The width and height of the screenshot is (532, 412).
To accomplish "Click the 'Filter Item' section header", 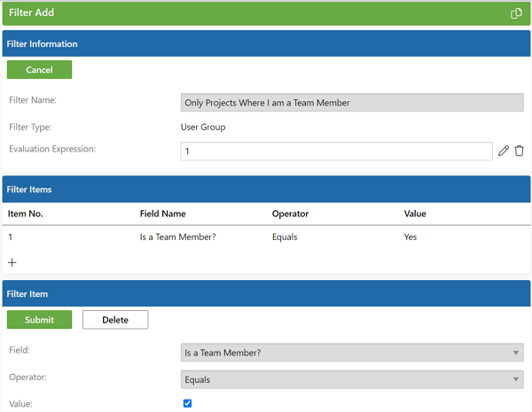I will tap(266, 293).
